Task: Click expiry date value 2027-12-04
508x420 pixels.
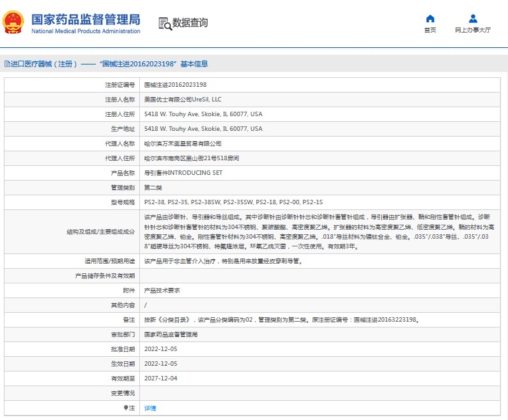Action: coord(160,379)
